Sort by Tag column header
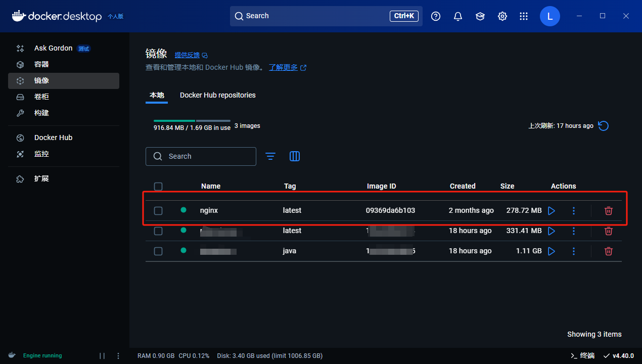The image size is (642, 364). click(x=290, y=186)
